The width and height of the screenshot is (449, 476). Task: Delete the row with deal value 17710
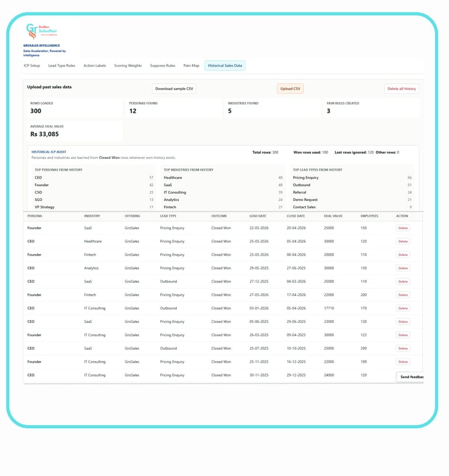[403, 308]
